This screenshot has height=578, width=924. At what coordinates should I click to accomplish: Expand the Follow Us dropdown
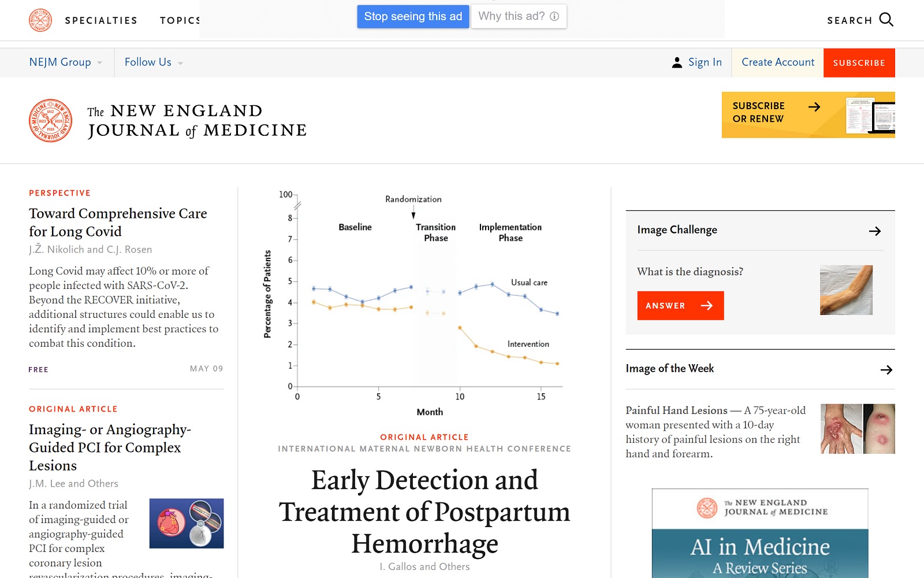(x=154, y=62)
